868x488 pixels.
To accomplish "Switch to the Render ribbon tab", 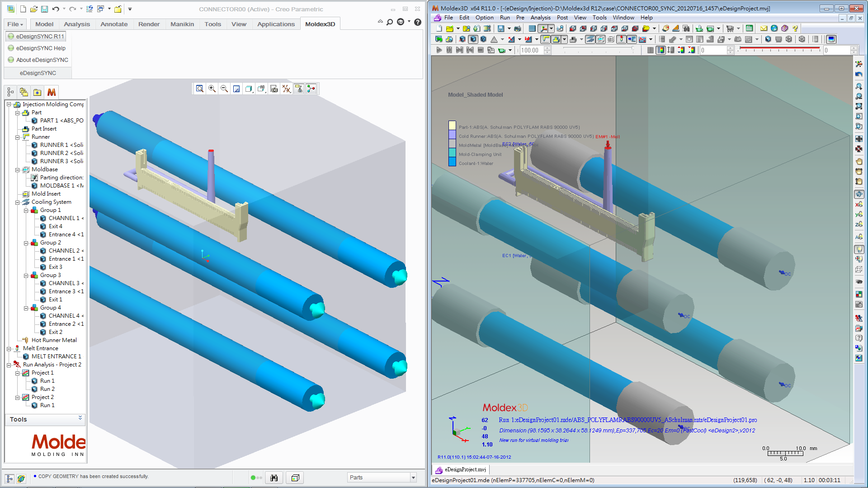I will tap(149, 24).
